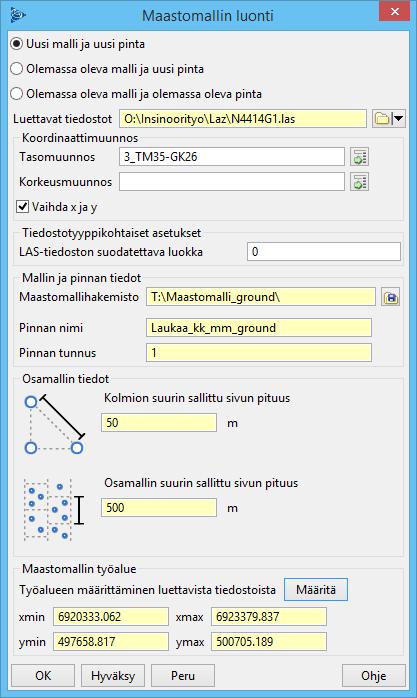Cancel with the Peru button
417x698 pixels.
click(183, 676)
